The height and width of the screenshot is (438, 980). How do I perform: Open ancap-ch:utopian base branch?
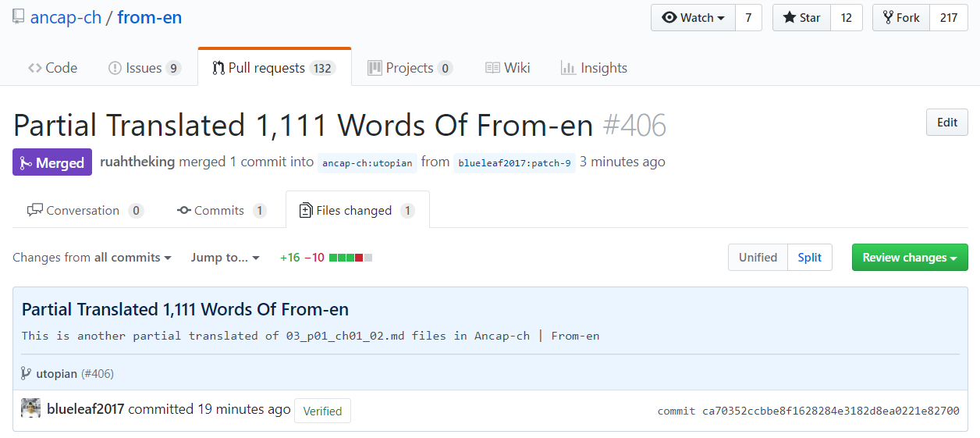(367, 163)
